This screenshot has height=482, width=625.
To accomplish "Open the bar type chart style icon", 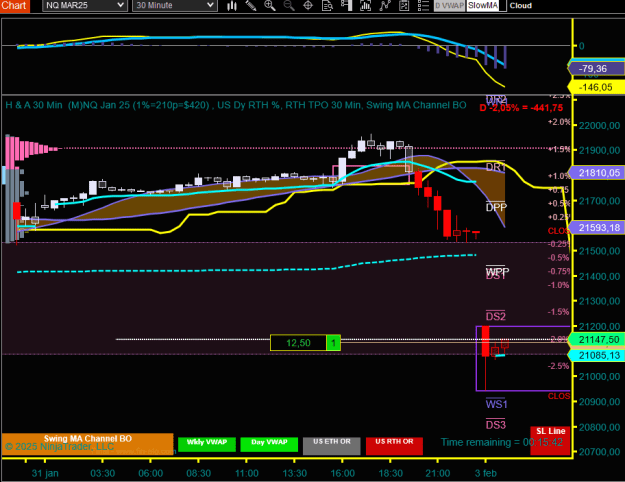I will [232, 6].
